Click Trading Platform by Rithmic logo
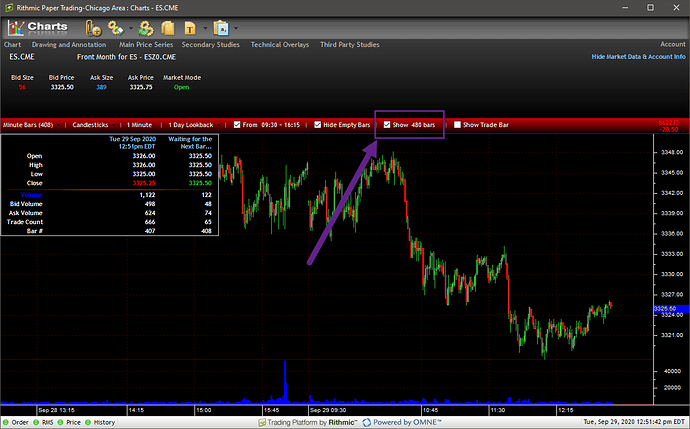Screen dimensions: 690x429 click(308, 422)
